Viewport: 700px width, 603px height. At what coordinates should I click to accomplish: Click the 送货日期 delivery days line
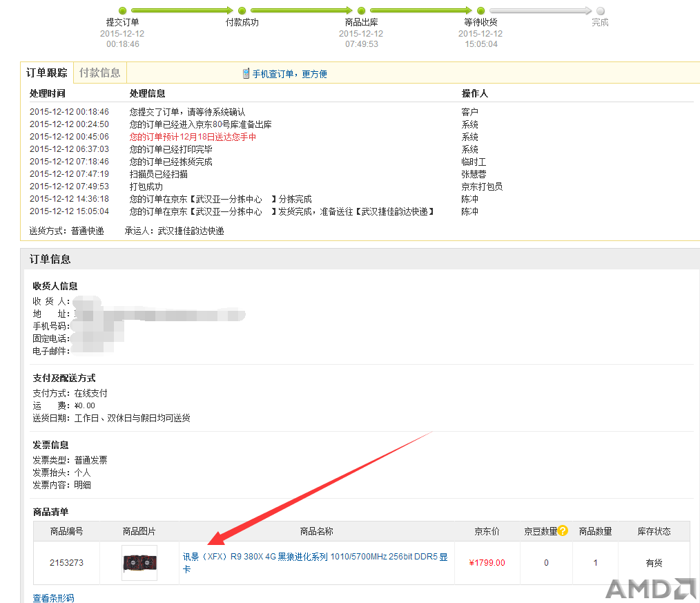(112, 418)
